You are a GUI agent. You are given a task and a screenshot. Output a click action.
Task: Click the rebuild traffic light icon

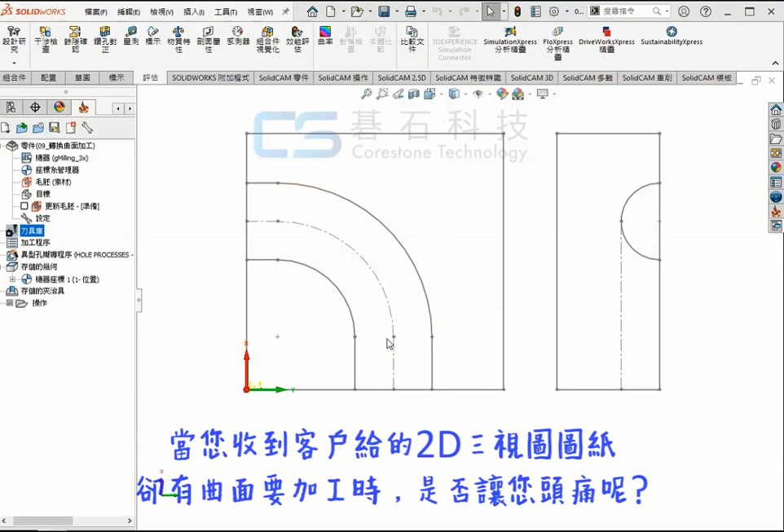(x=518, y=12)
